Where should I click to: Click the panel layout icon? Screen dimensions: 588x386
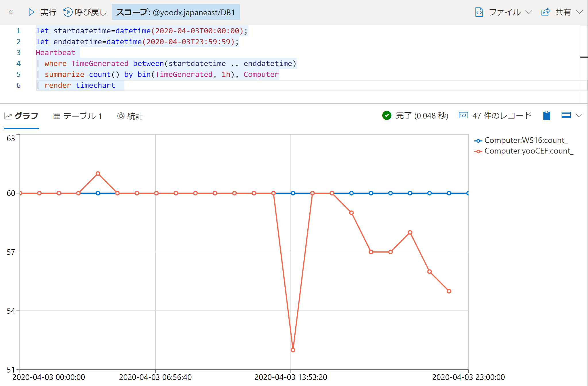coord(566,115)
